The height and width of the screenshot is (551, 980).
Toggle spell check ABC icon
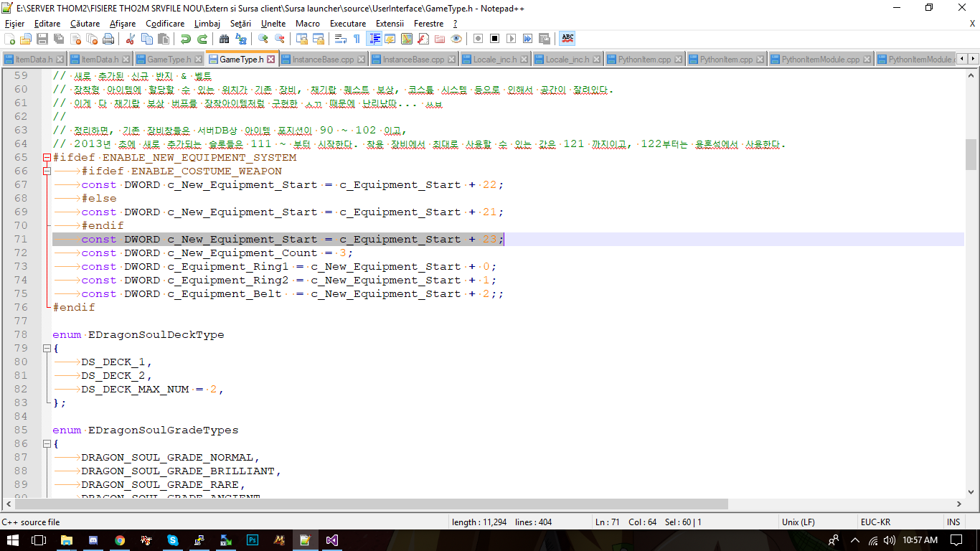567,39
